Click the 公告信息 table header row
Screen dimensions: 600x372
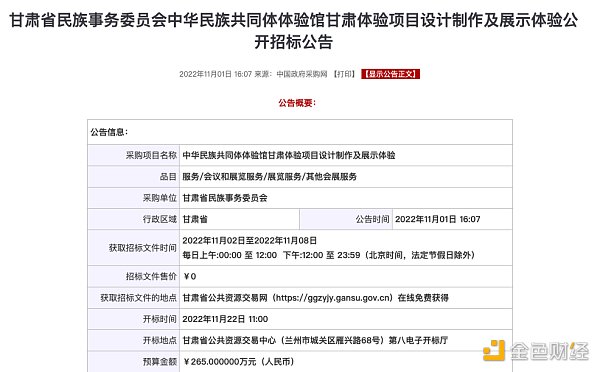(x=300, y=132)
